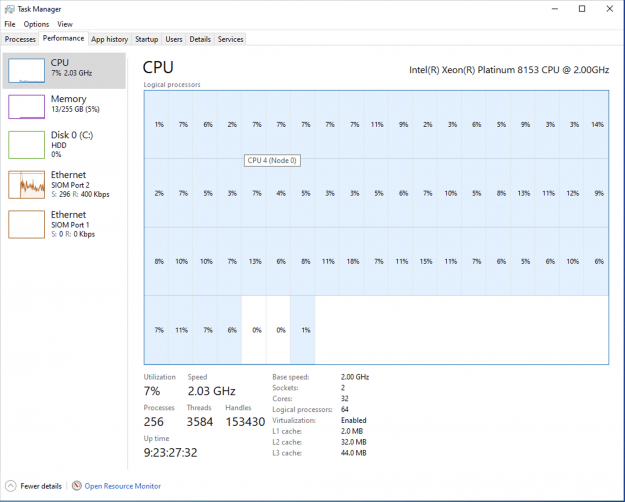Open Resource Monitor link

point(123,486)
